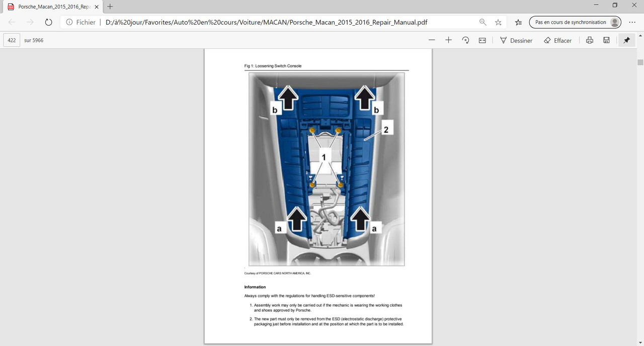Activate the Dessiner drawing tool
The height and width of the screenshot is (346, 644).
coord(516,40)
